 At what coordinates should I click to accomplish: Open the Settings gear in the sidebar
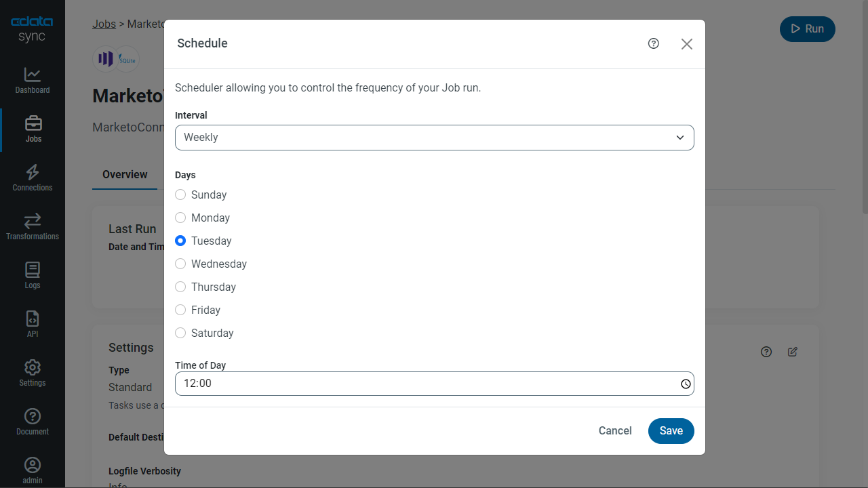[x=33, y=373]
